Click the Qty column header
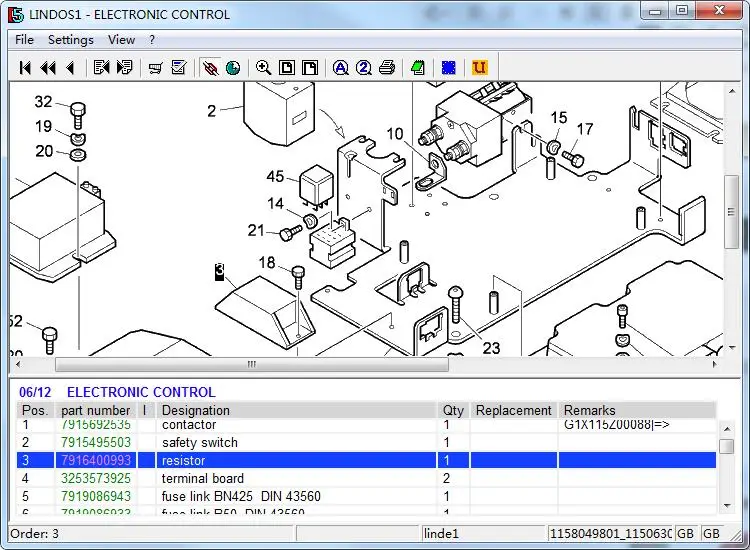Viewport: 750px width, 550px height. point(453,410)
